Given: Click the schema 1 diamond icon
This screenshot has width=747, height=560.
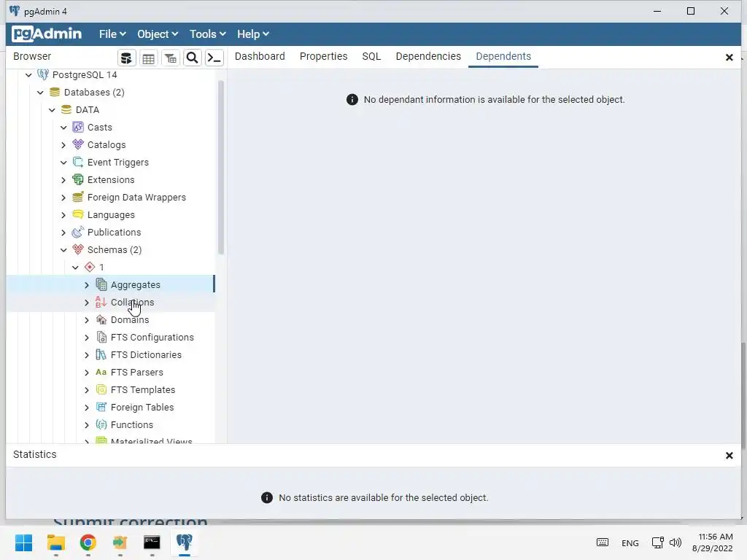Looking at the screenshot, I should (90, 267).
